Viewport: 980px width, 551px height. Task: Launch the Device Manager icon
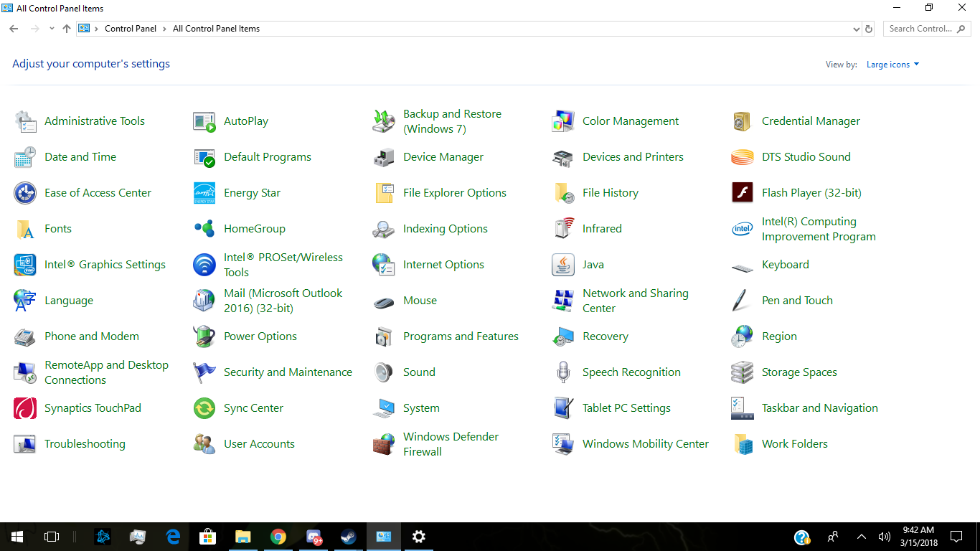coord(384,157)
